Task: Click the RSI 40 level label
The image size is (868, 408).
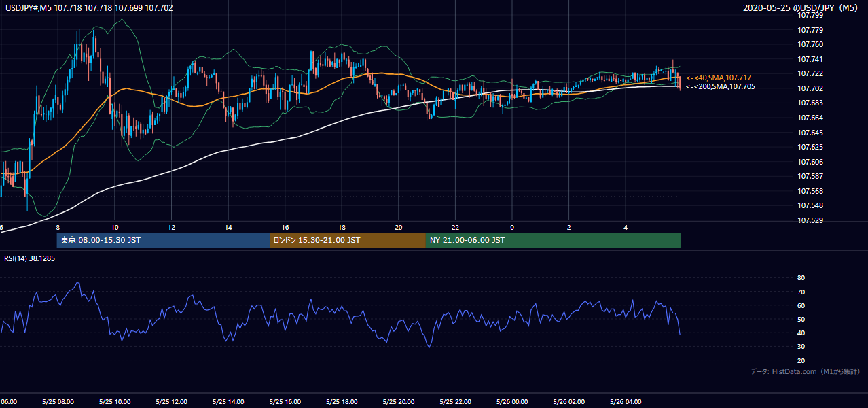Action: coord(801,333)
